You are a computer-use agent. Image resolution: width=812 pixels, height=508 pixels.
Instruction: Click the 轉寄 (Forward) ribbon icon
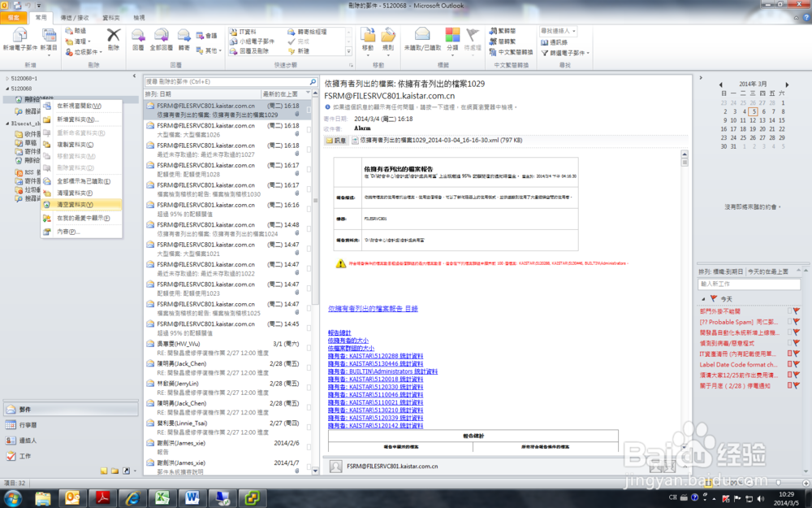[x=184, y=36]
